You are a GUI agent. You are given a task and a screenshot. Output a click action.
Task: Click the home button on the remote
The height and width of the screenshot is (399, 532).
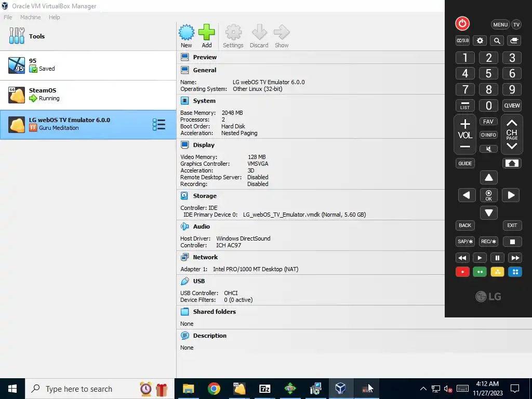[x=512, y=163]
